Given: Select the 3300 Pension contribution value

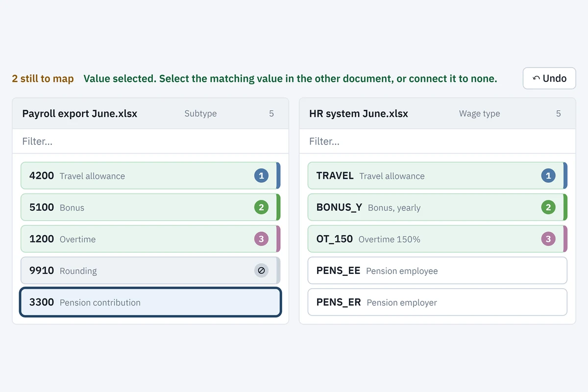Looking at the screenshot, I should pos(150,302).
